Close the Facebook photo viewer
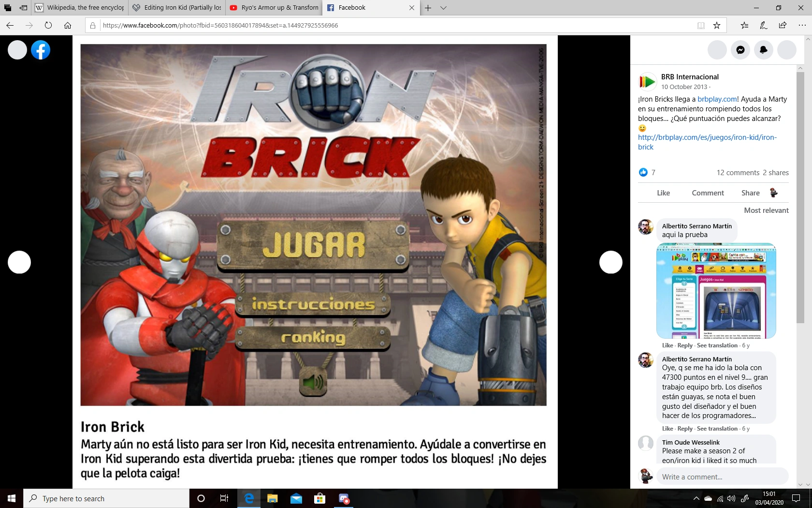 pyautogui.click(x=17, y=50)
